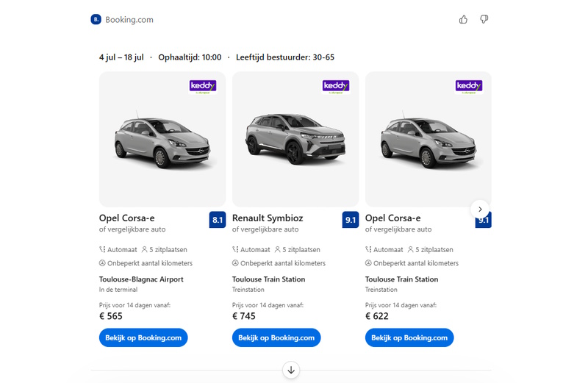Image resolution: width=588 pixels, height=383 pixels.
Task: Click Treinstation label under Renault Symbioz
Action: 248,290
